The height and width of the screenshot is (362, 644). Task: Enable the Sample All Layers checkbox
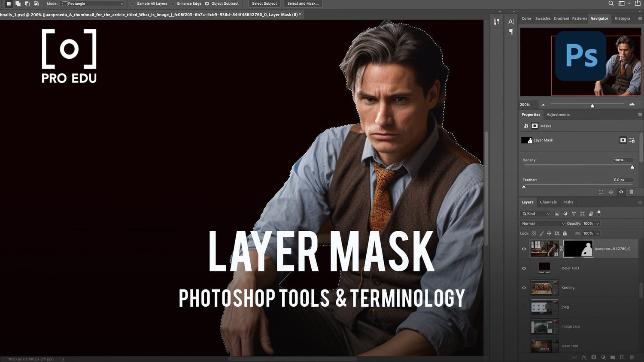[132, 3]
